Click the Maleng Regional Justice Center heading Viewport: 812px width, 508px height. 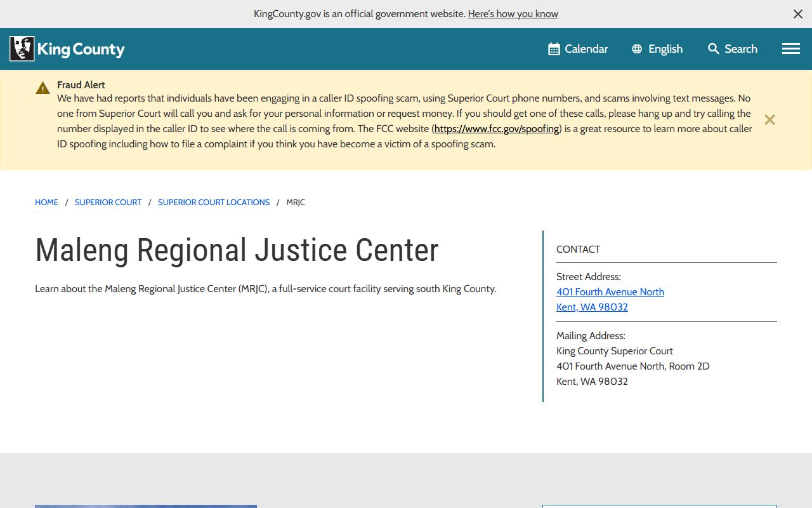click(x=237, y=250)
